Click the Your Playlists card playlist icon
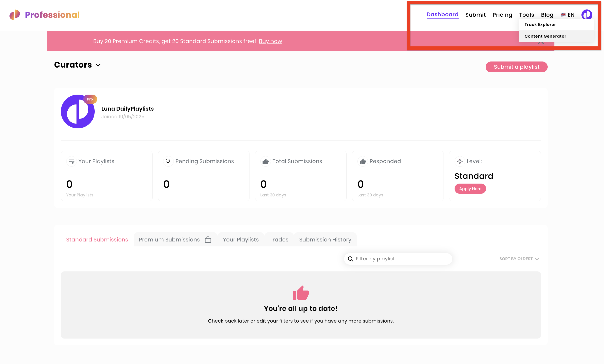The height and width of the screenshot is (364, 604). (72, 162)
